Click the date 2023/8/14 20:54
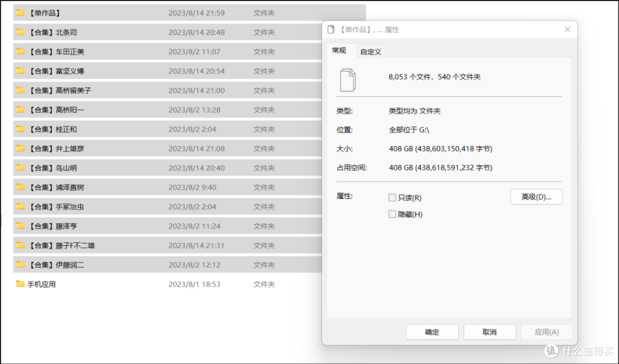This screenshot has height=364, width=619. click(x=197, y=71)
